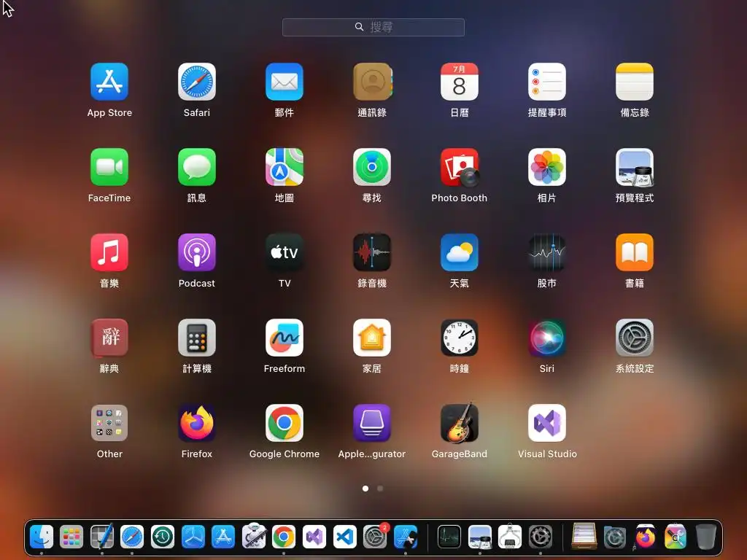Open the 提醒事項 Reminders app

coord(547,82)
